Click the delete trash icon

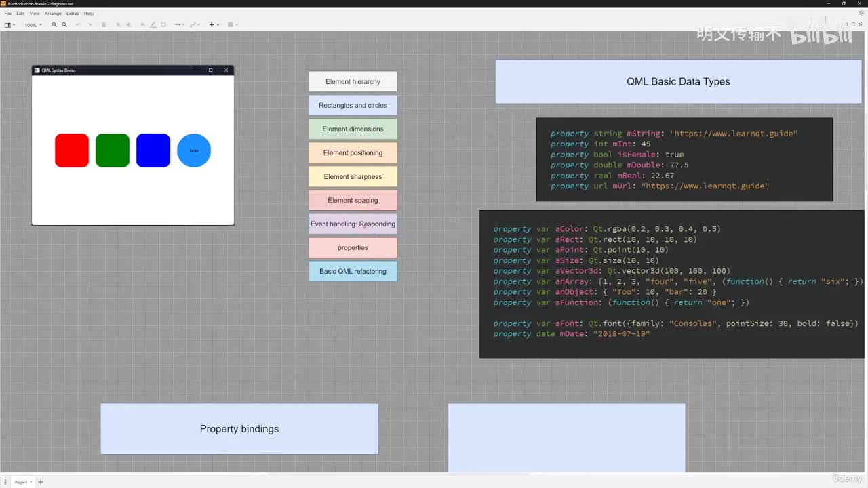click(104, 25)
